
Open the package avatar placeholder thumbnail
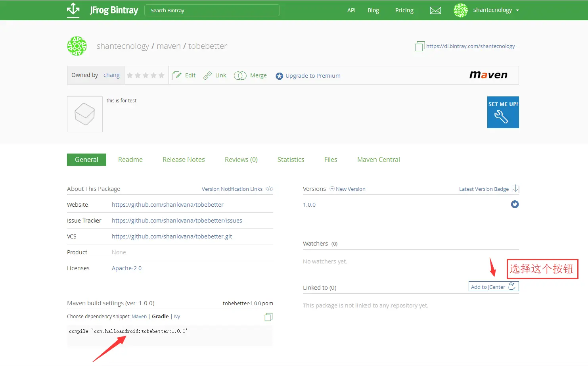85,114
